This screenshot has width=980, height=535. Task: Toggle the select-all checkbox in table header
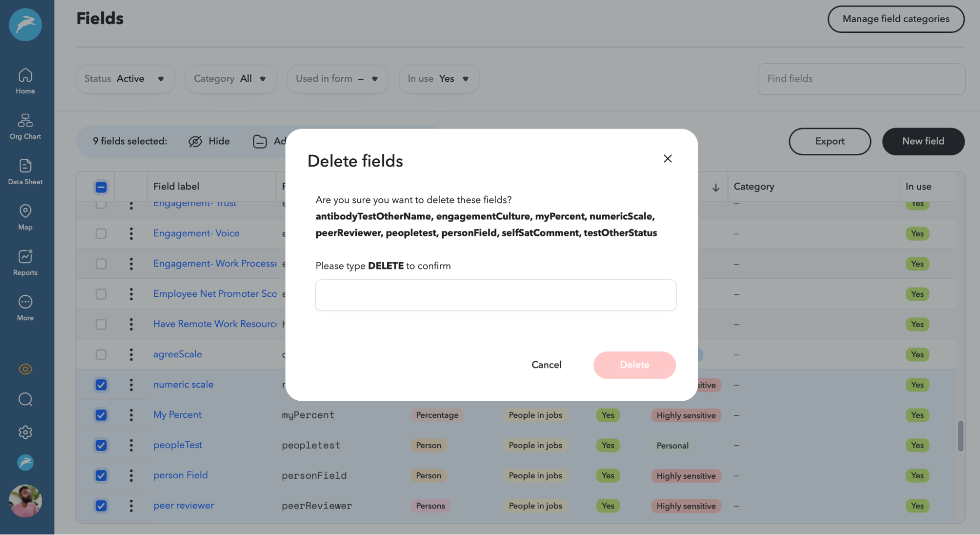(x=101, y=187)
